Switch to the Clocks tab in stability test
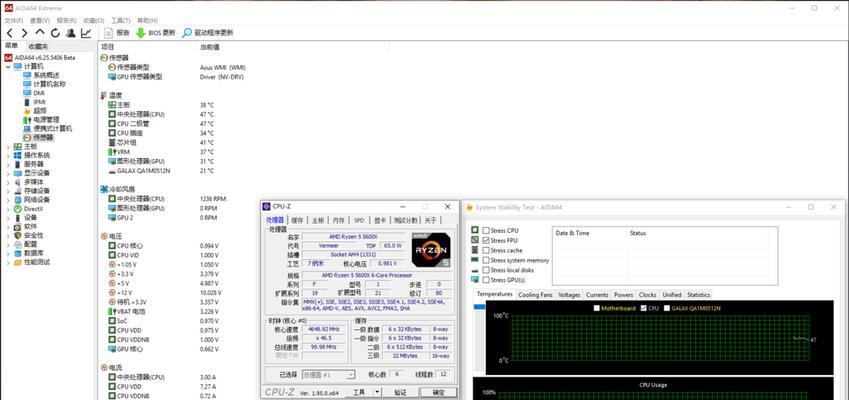 (647, 295)
